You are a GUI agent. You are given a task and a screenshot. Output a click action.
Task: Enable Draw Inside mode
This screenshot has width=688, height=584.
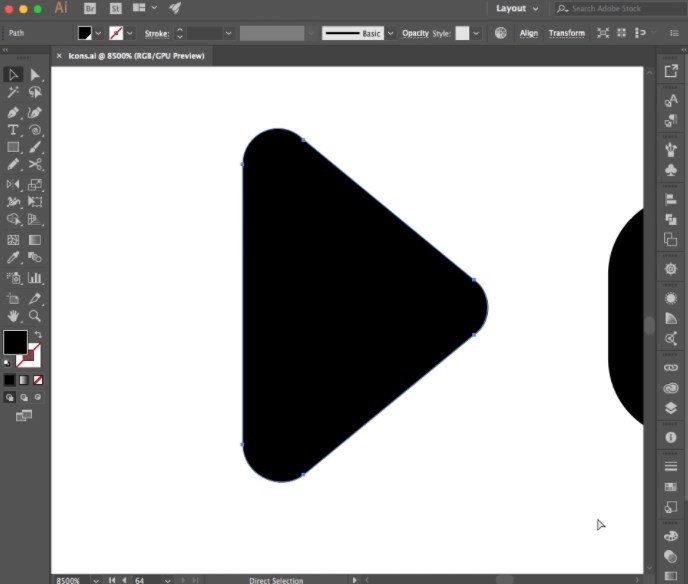coord(38,398)
